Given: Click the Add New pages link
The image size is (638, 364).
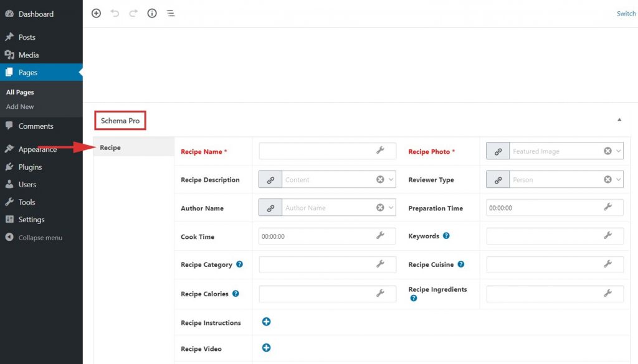Looking at the screenshot, I should click(x=20, y=106).
